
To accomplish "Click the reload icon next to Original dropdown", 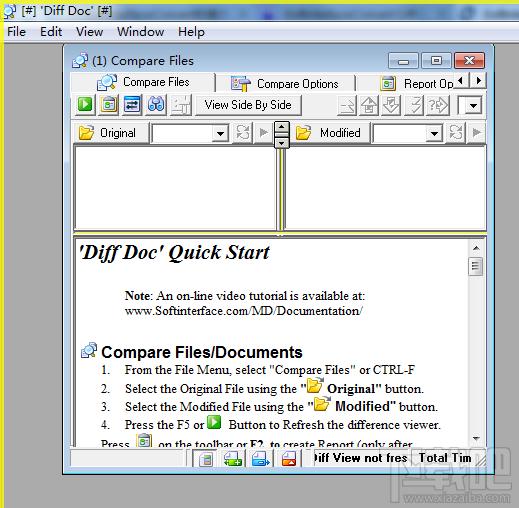I will click(242, 133).
